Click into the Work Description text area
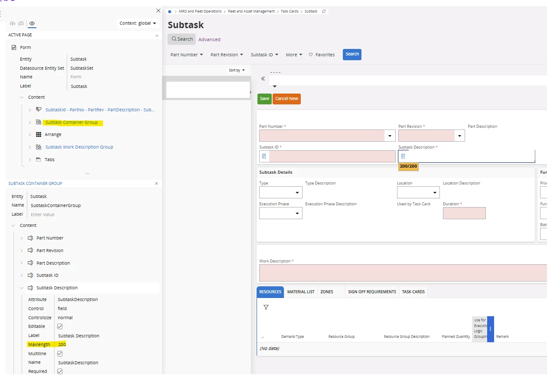This screenshot has width=550, height=392. pyautogui.click(x=403, y=273)
